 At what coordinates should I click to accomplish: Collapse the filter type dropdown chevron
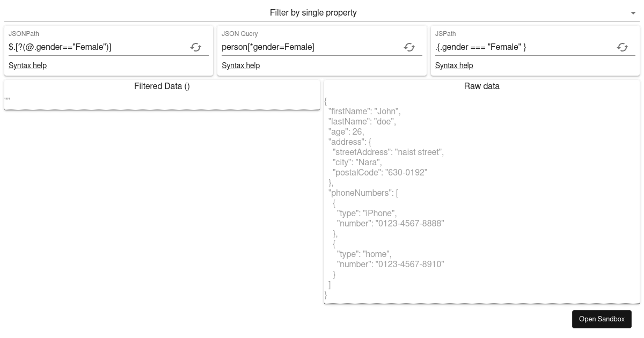click(x=633, y=11)
